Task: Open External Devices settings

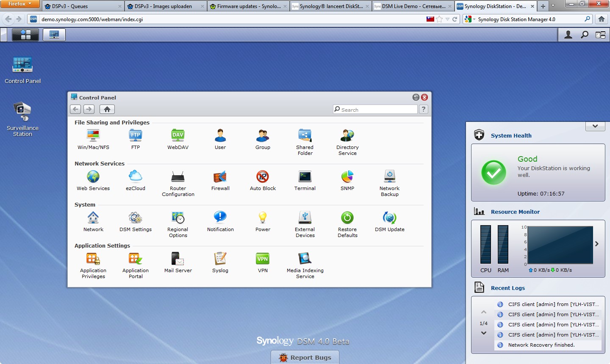Action: (x=305, y=224)
